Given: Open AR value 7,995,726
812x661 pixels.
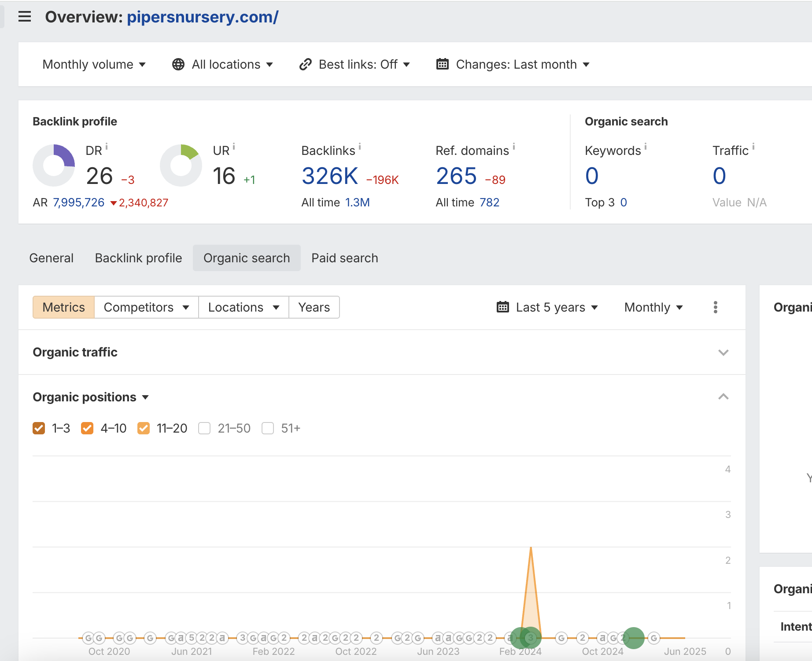Looking at the screenshot, I should [x=79, y=202].
